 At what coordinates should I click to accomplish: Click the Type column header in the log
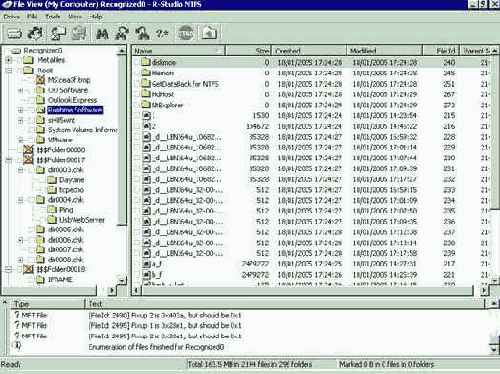pos(48,304)
